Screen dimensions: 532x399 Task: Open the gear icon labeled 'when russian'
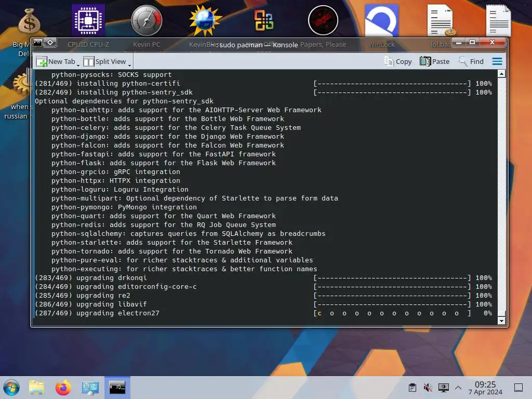(22, 84)
